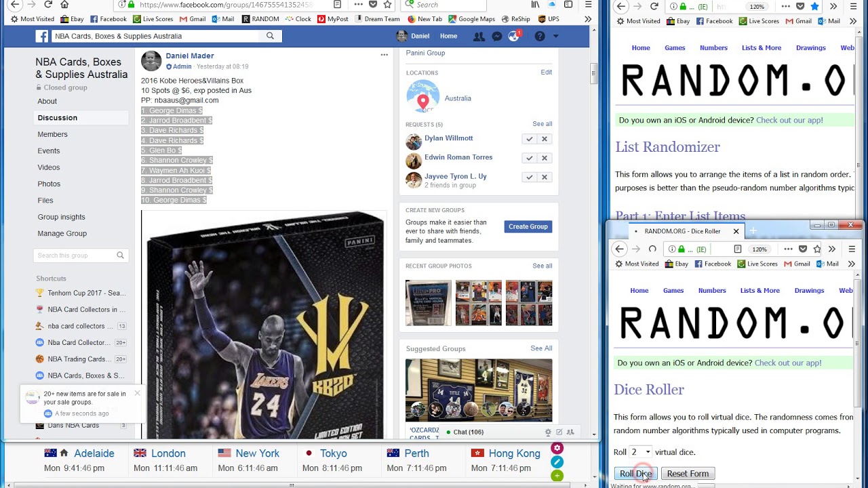Open page actions ellipsis in Dice Roller window
The height and width of the screenshot is (488, 868).
click(x=788, y=249)
